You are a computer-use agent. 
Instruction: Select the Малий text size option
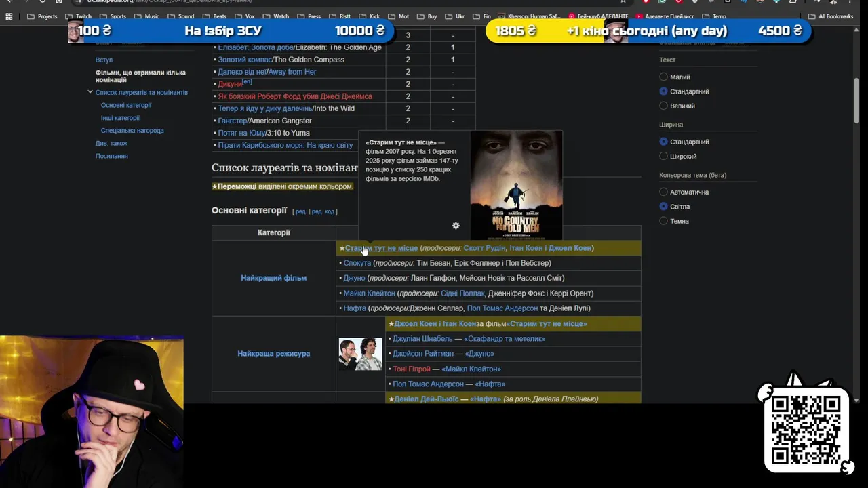pos(664,77)
